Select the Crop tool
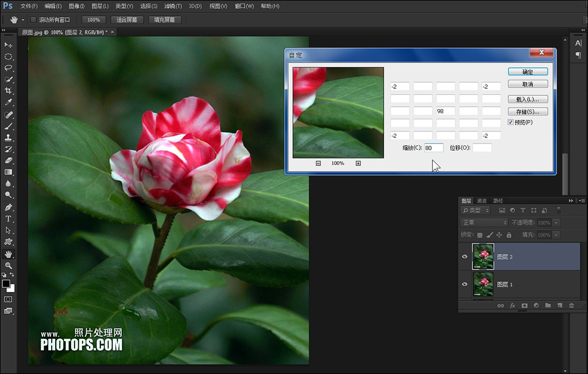This screenshot has height=374, width=588. (8, 91)
